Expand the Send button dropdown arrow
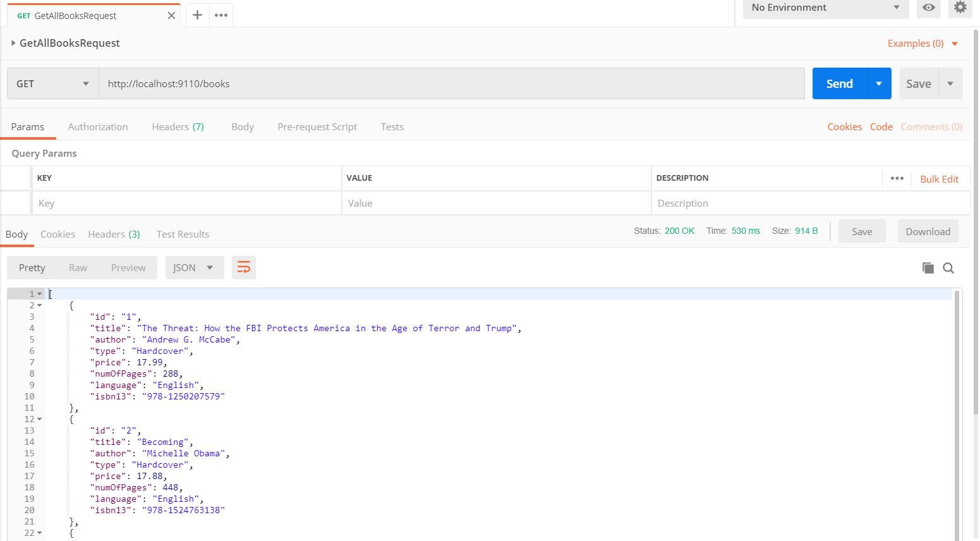Image resolution: width=980 pixels, height=541 pixels. pyautogui.click(x=879, y=83)
